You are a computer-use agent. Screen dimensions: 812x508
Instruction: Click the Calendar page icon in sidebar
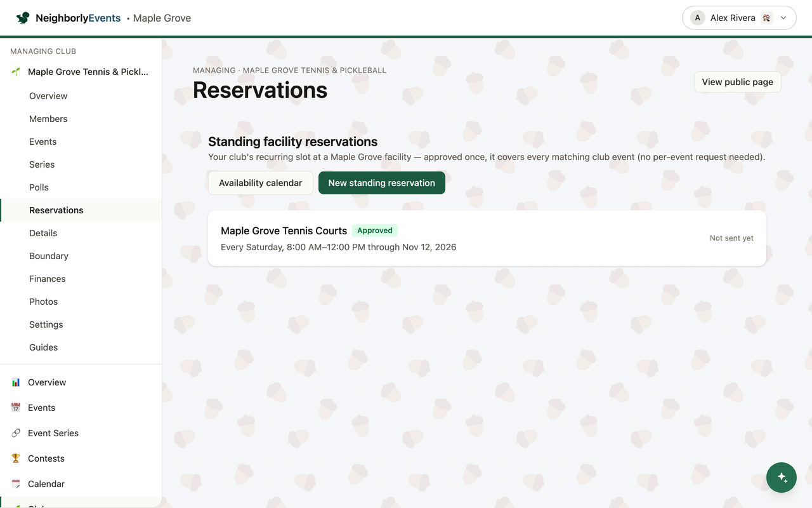pos(16,484)
